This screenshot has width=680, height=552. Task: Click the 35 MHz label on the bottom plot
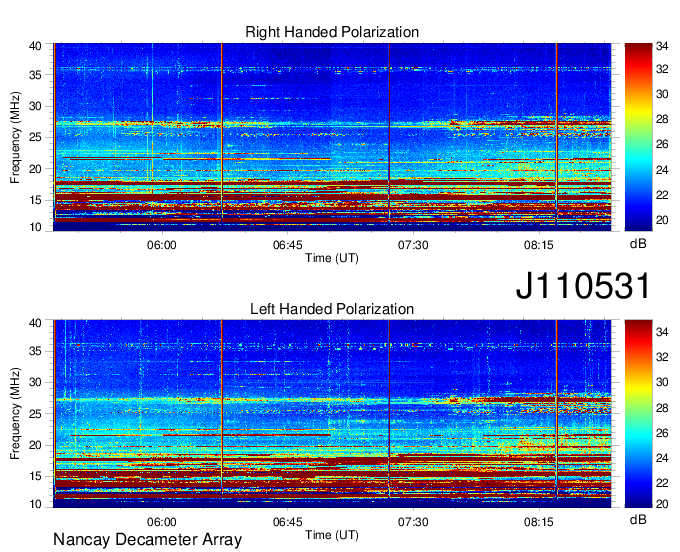pos(35,351)
